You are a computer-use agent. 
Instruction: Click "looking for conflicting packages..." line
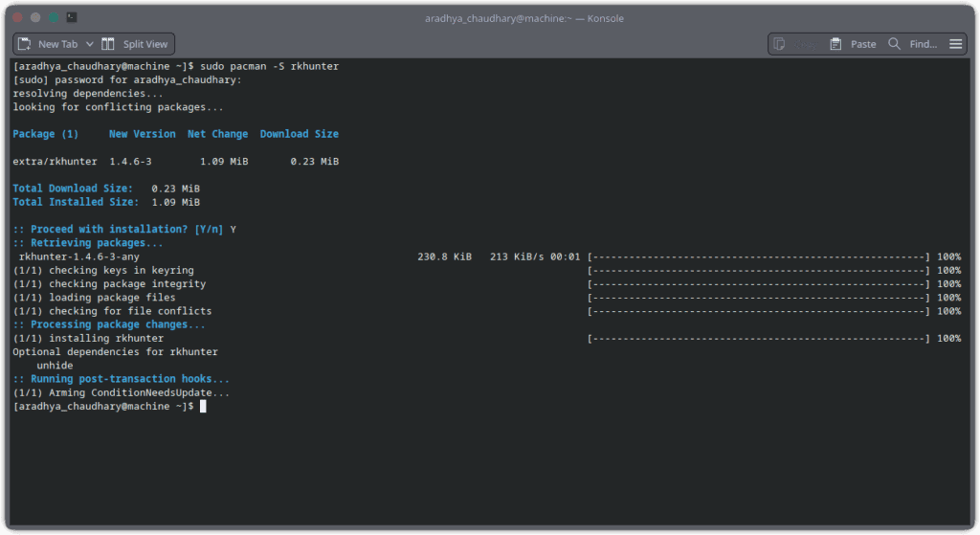(x=118, y=107)
